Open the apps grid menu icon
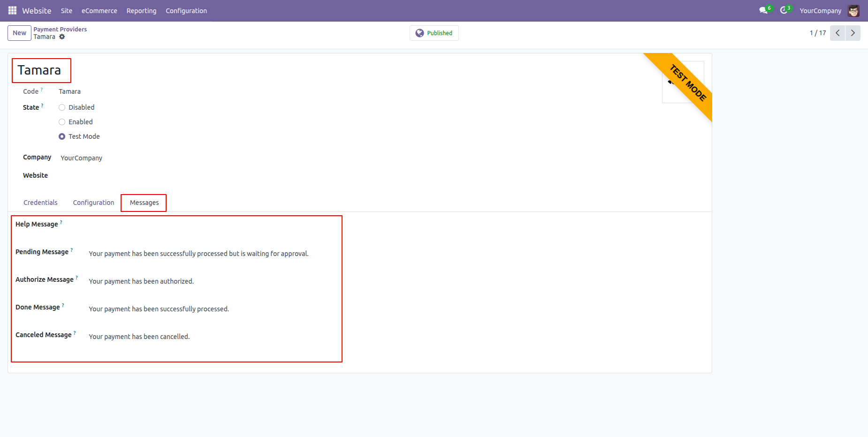868x437 pixels. (x=12, y=10)
